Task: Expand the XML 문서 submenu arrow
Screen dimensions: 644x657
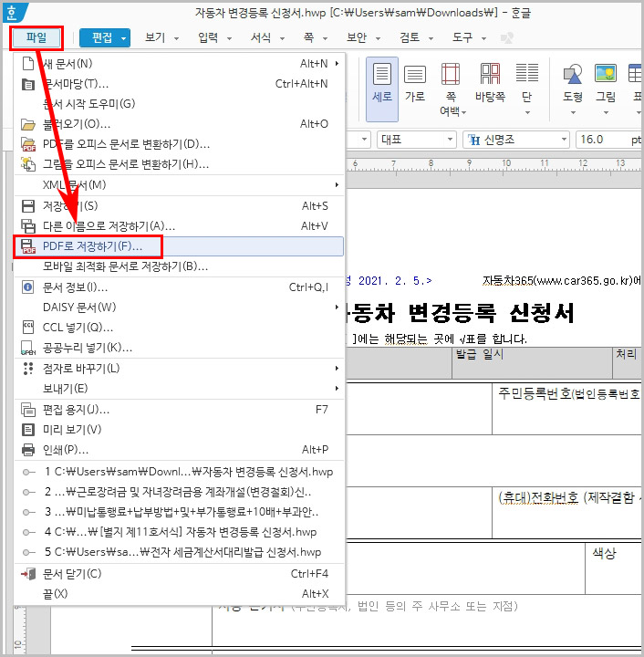Action: (x=337, y=184)
